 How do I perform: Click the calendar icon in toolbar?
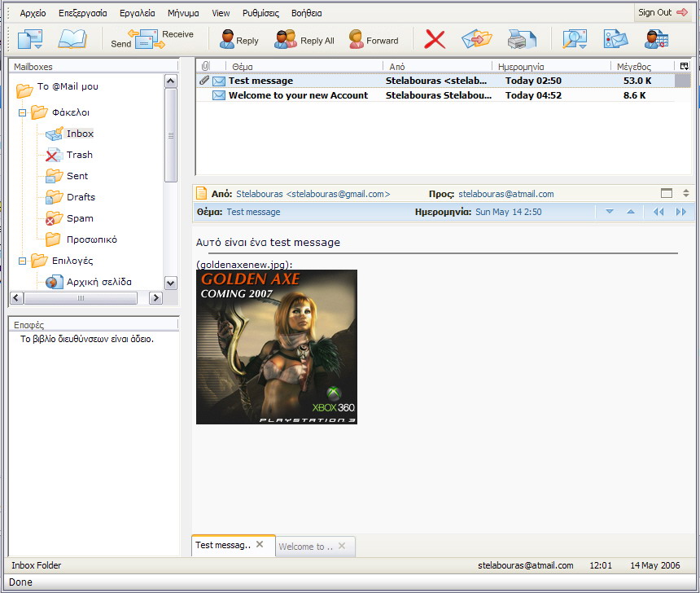[656, 39]
